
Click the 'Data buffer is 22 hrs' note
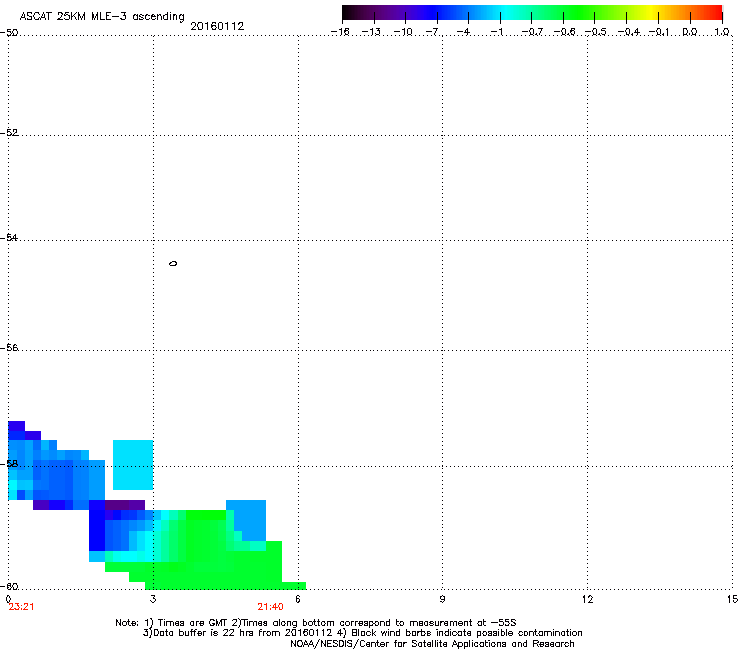[x=362, y=633]
